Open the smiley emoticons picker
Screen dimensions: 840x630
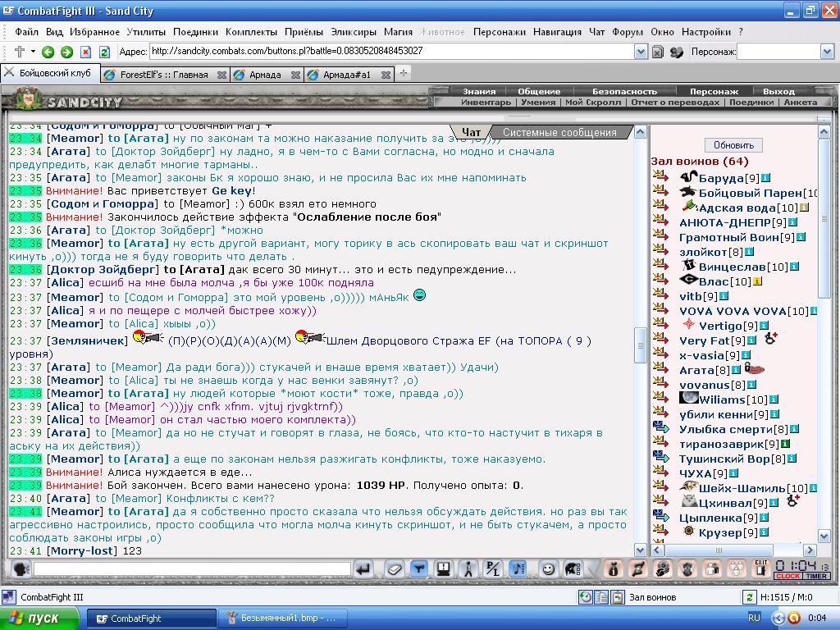click(548, 568)
